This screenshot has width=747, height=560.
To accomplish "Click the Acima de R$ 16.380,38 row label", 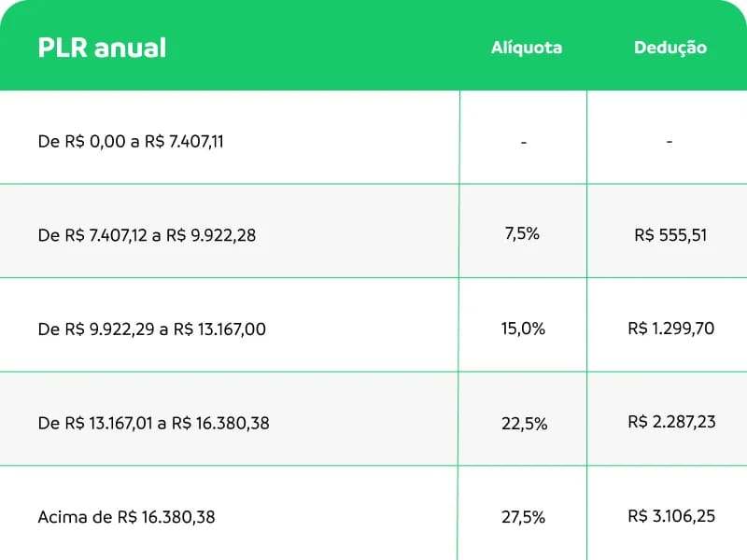I will coord(126,517).
